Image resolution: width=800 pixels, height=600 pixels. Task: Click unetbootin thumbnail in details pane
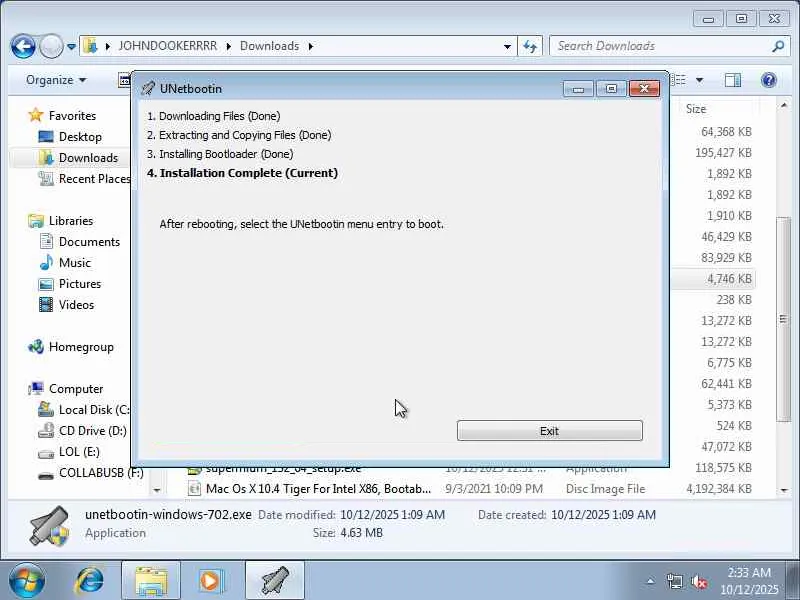(x=49, y=526)
